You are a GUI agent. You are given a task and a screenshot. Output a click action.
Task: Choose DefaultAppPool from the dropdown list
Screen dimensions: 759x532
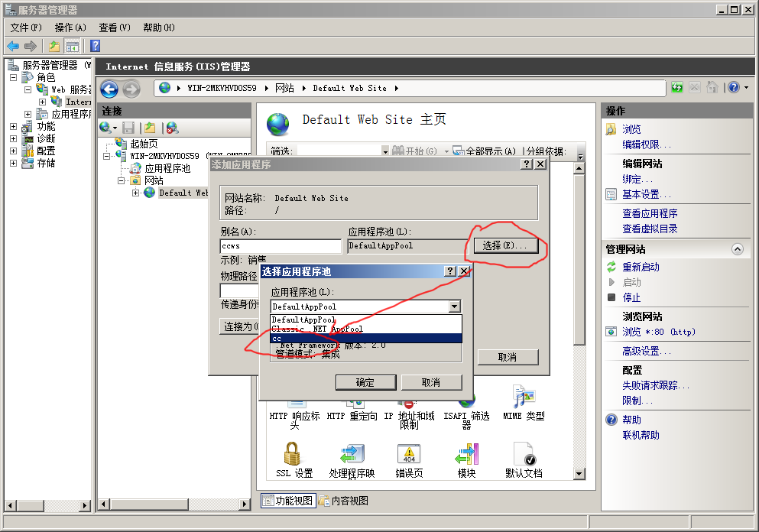coord(365,320)
